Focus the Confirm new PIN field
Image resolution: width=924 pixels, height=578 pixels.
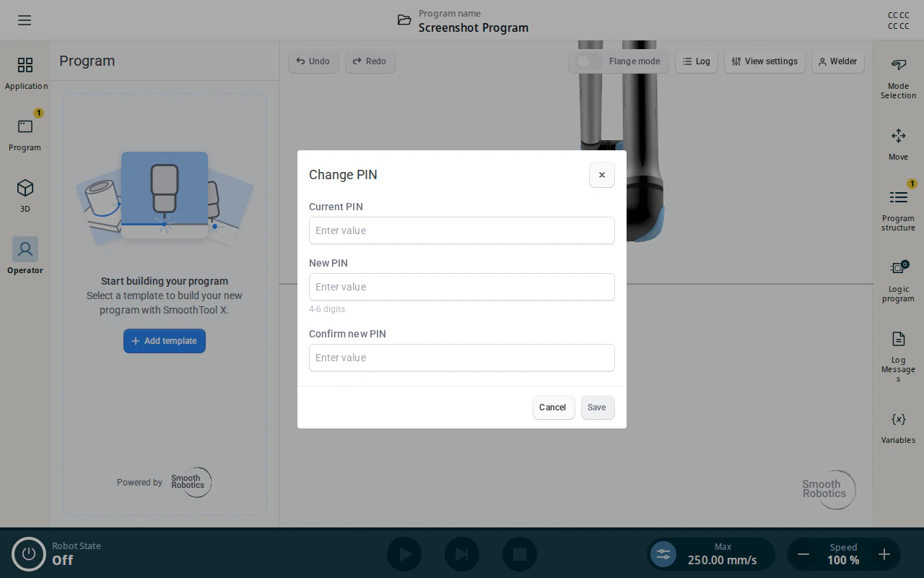pyautogui.click(x=462, y=358)
